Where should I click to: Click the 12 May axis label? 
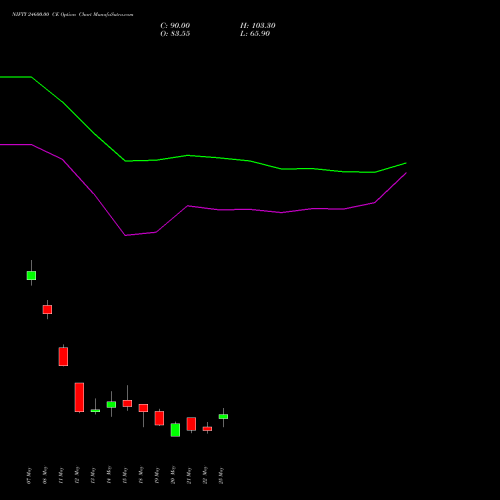coord(77,475)
